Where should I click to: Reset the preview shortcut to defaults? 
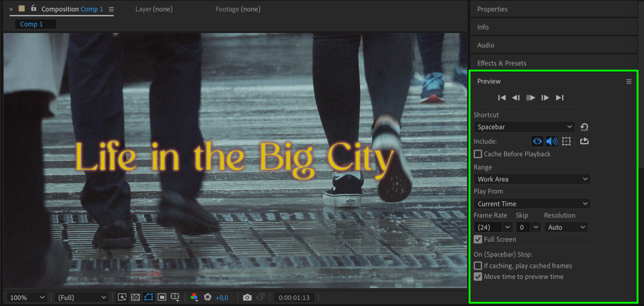[x=584, y=127]
